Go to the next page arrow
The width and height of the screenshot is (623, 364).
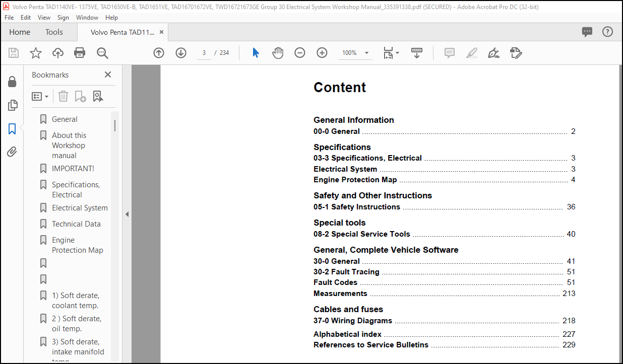point(181,53)
